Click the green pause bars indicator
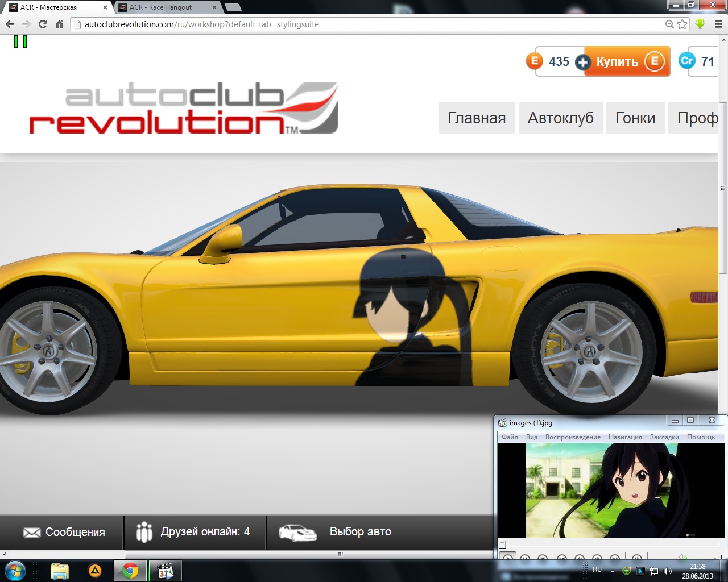 (20, 41)
